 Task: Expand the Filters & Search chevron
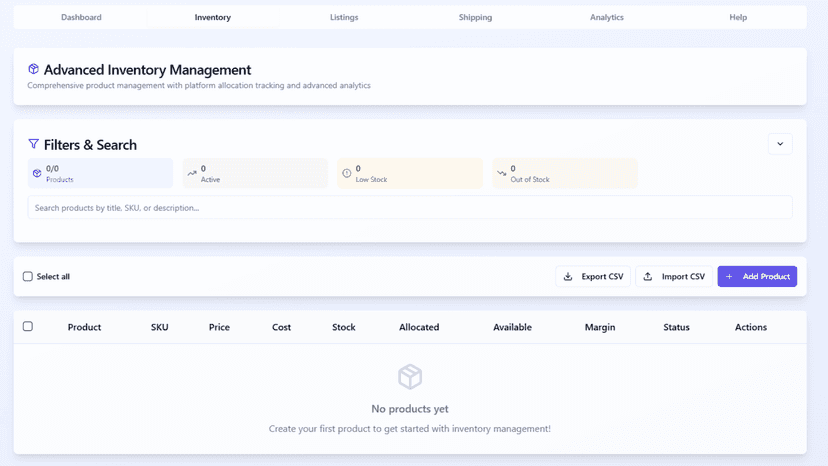click(x=780, y=144)
